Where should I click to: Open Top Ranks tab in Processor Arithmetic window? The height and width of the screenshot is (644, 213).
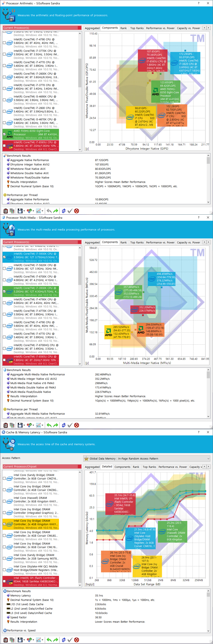pos(137,28)
